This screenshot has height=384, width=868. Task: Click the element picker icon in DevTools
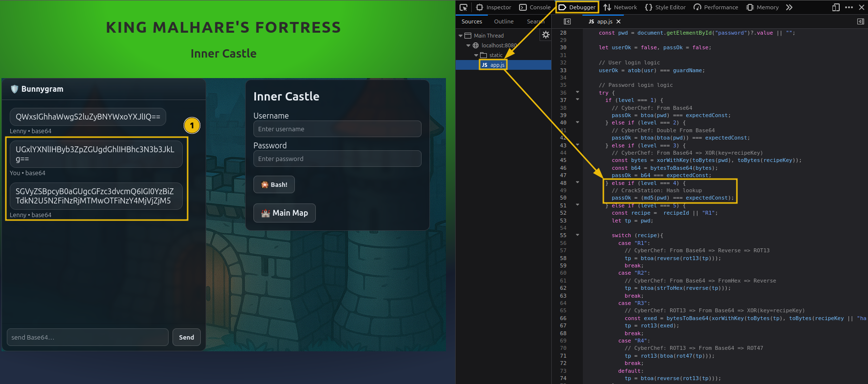463,7
